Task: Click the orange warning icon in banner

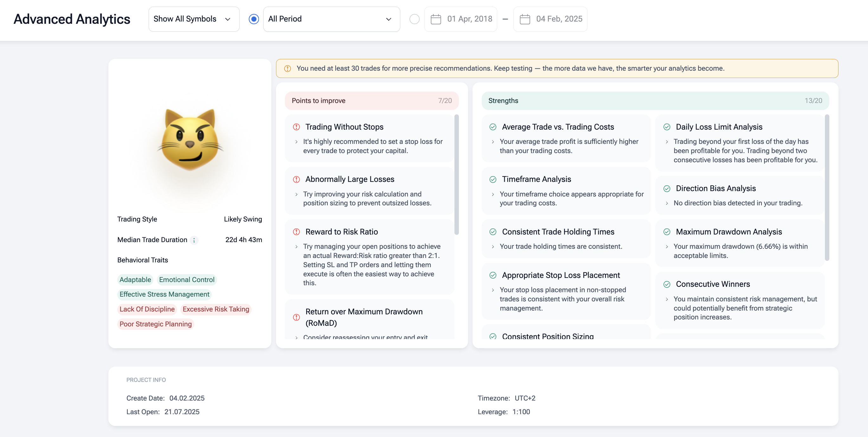Action: (287, 68)
